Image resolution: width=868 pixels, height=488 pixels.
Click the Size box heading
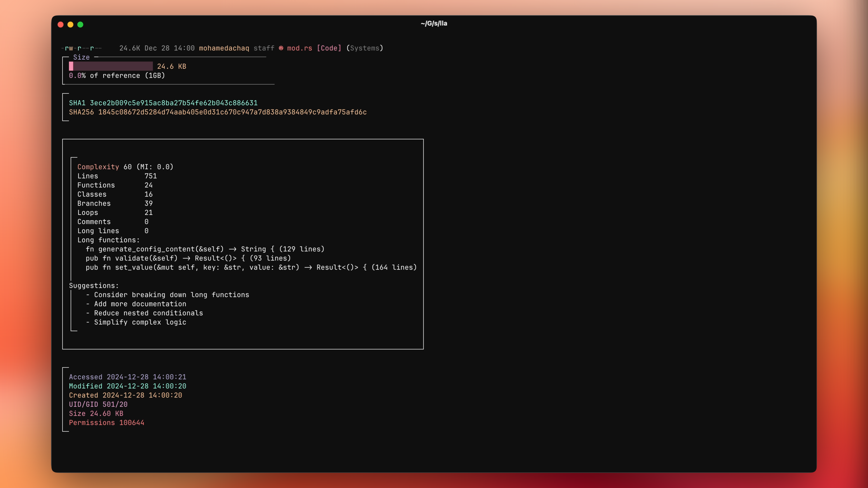point(82,57)
